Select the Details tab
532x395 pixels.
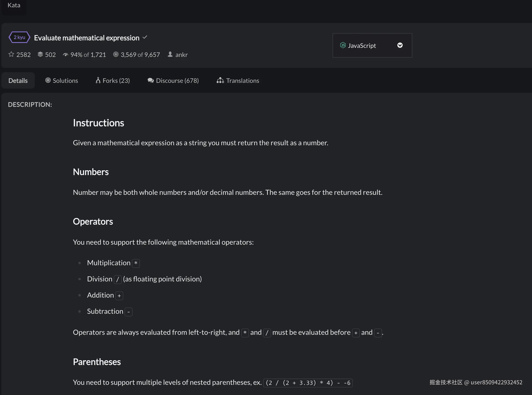click(x=18, y=81)
